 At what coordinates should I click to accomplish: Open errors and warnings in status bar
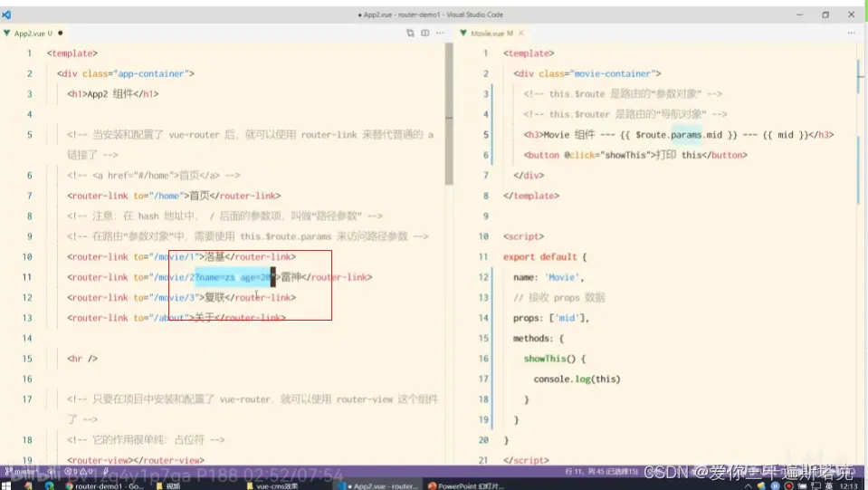[79, 471]
